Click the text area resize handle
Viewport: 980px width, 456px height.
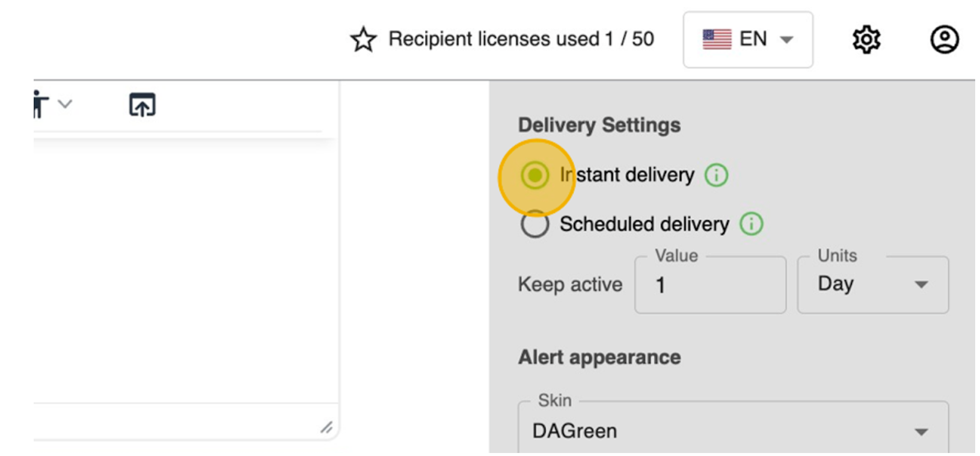click(326, 427)
